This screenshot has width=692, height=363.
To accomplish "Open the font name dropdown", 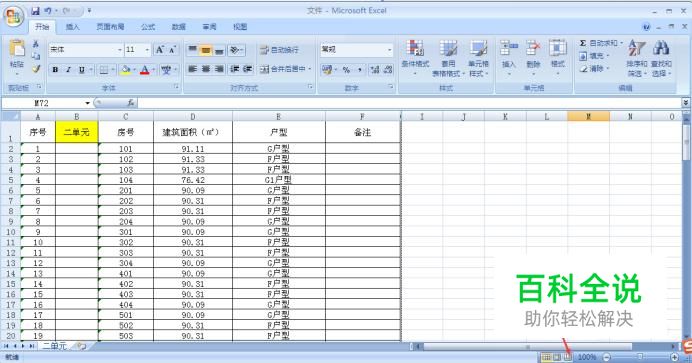I will coord(120,50).
